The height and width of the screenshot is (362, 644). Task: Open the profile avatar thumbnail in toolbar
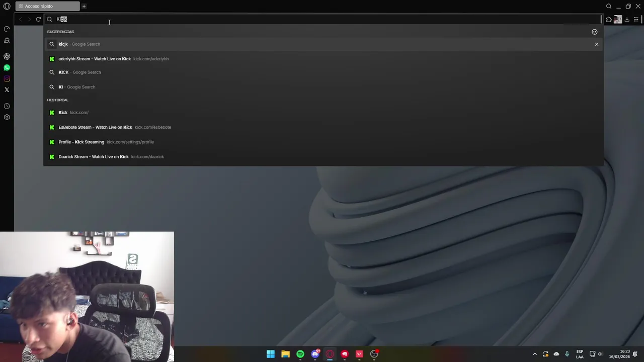[618, 20]
